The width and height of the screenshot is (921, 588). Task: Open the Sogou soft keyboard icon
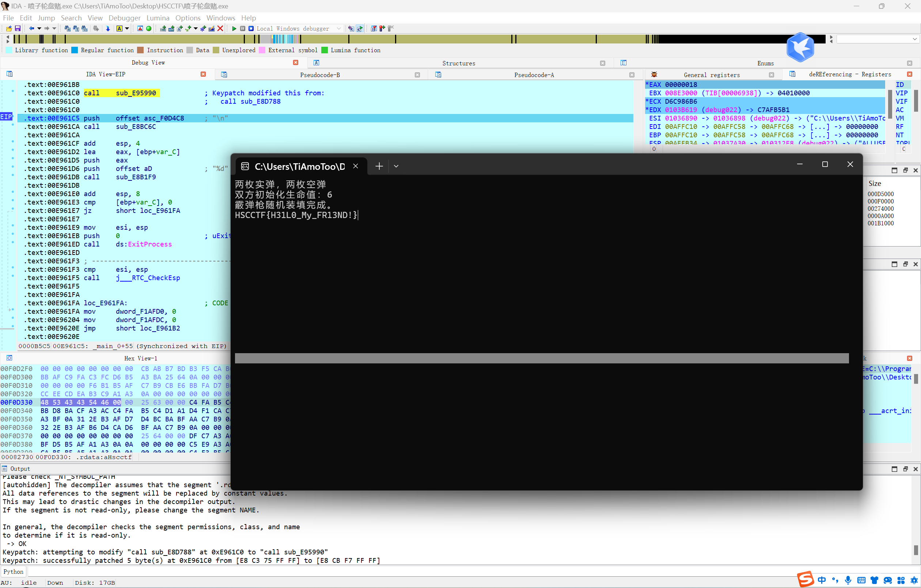tap(861, 580)
